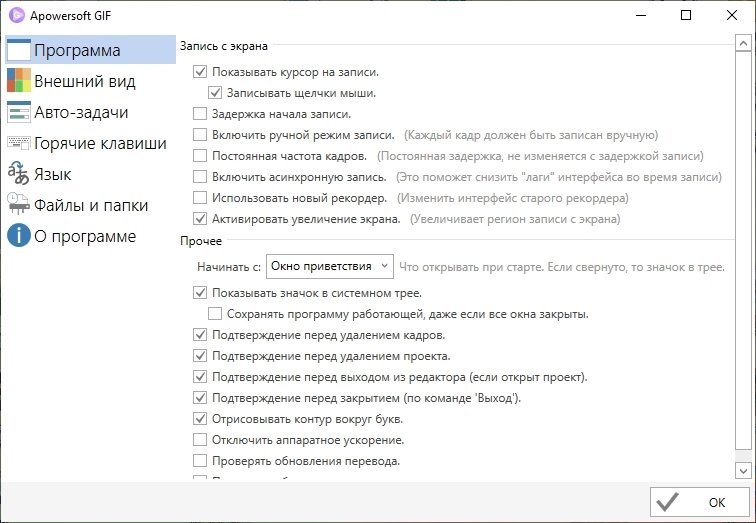Click the blue info icon О программе
Viewport: 756px width, 523px height.
[19, 235]
